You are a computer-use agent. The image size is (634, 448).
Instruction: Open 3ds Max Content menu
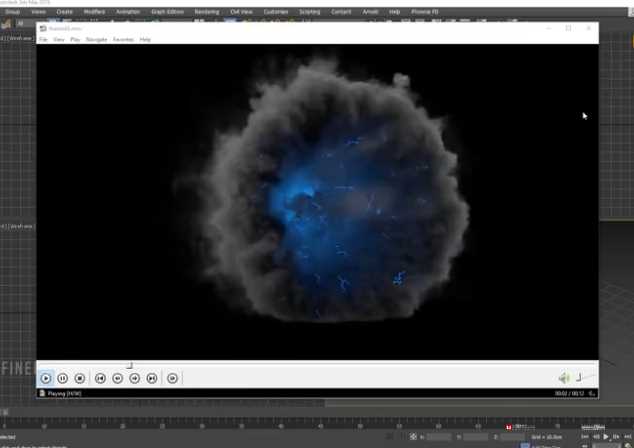click(x=341, y=12)
